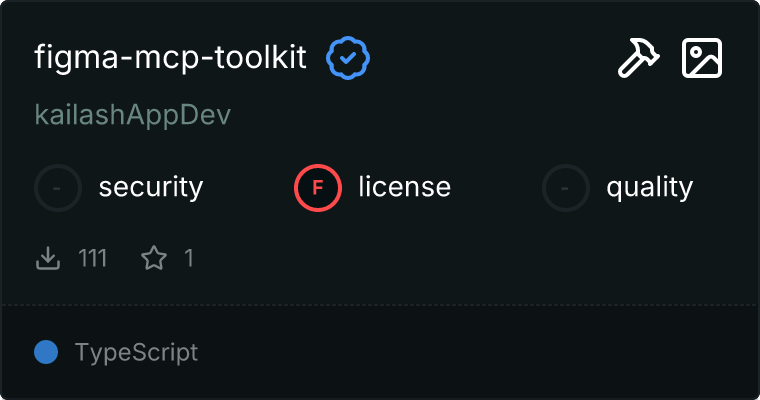This screenshot has height=400, width=760.
Task: Click the 111 downloads count
Action: (x=92, y=259)
